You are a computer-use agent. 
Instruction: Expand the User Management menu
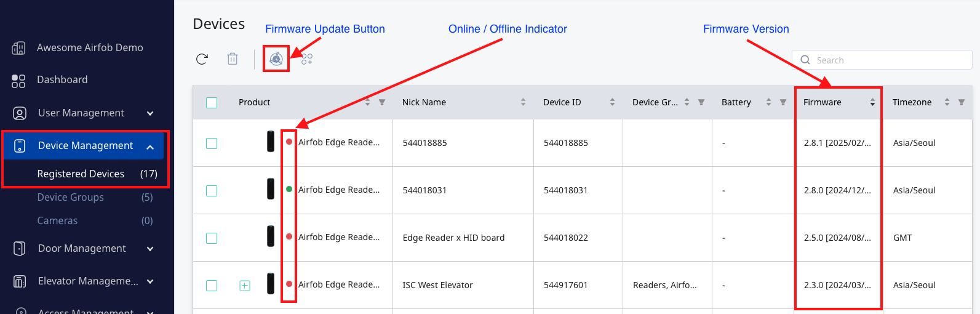click(x=150, y=113)
